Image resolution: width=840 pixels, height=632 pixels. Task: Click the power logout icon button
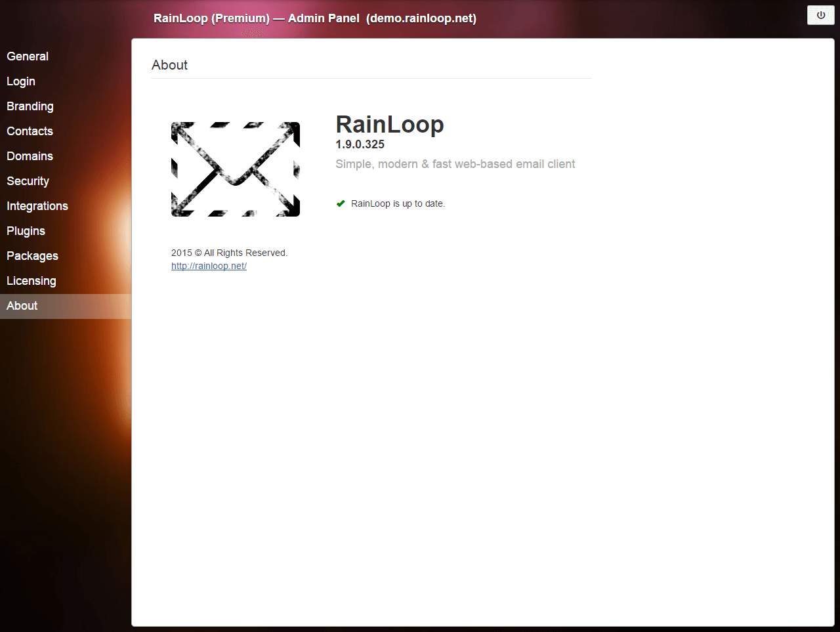coord(820,15)
